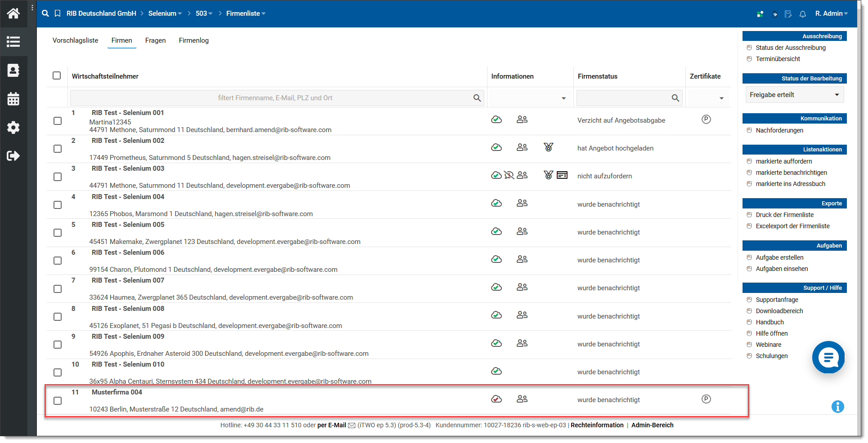The image size is (868, 443).
Task: Check the box for Selenium 008
Action: coord(58,317)
